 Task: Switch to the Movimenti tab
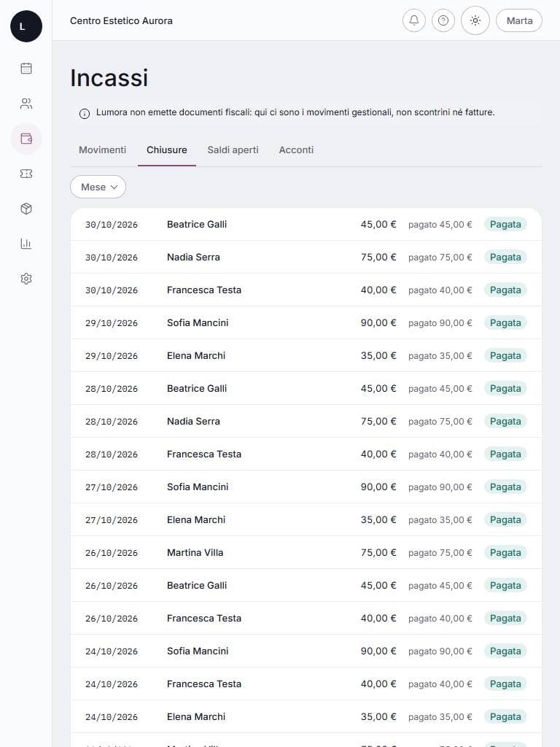[102, 150]
